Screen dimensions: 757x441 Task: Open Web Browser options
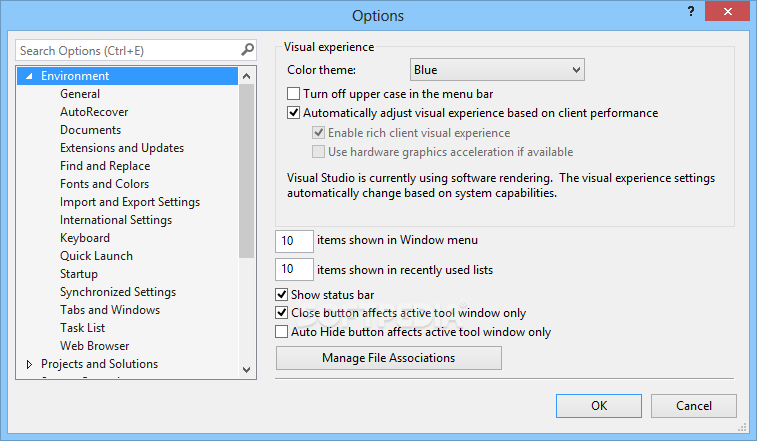(x=95, y=345)
